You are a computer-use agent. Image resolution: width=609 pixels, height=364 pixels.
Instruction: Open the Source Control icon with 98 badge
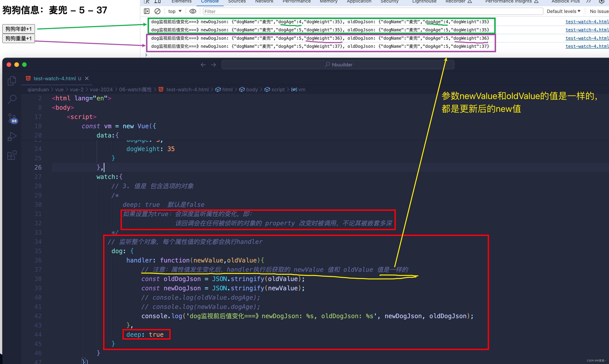click(12, 118)
